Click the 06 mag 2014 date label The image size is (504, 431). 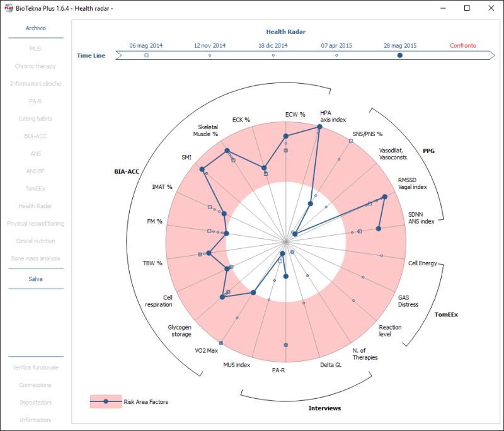click(146, 45)
